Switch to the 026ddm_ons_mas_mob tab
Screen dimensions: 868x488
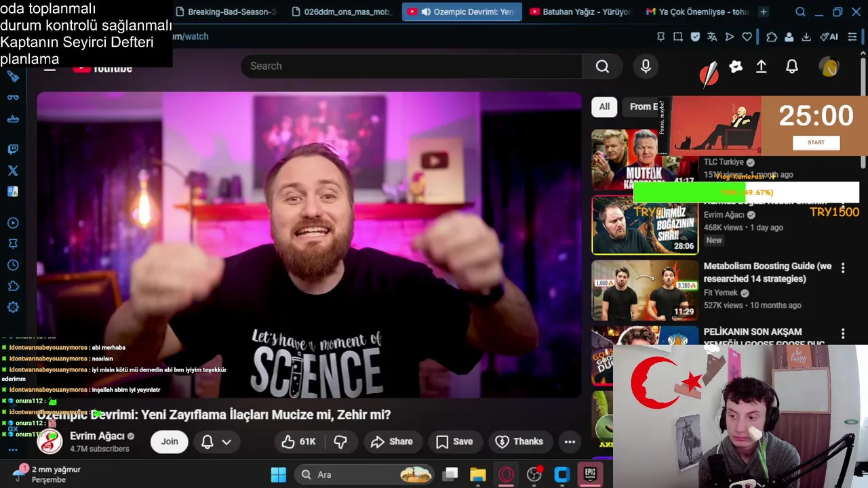coord(342,12)
